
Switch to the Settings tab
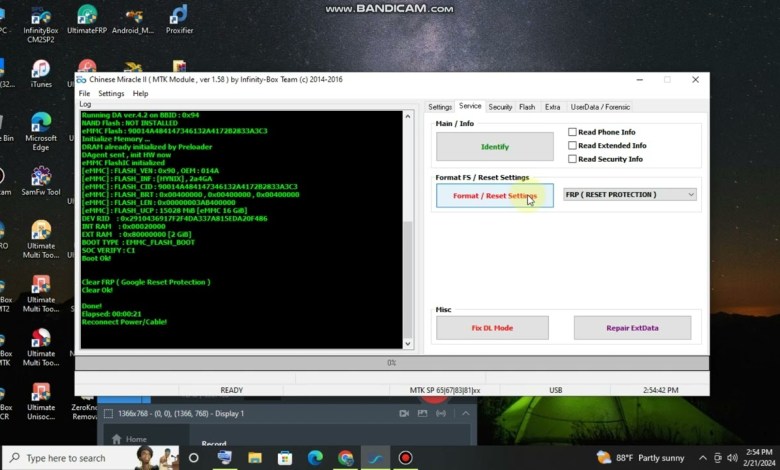[440, 107]
